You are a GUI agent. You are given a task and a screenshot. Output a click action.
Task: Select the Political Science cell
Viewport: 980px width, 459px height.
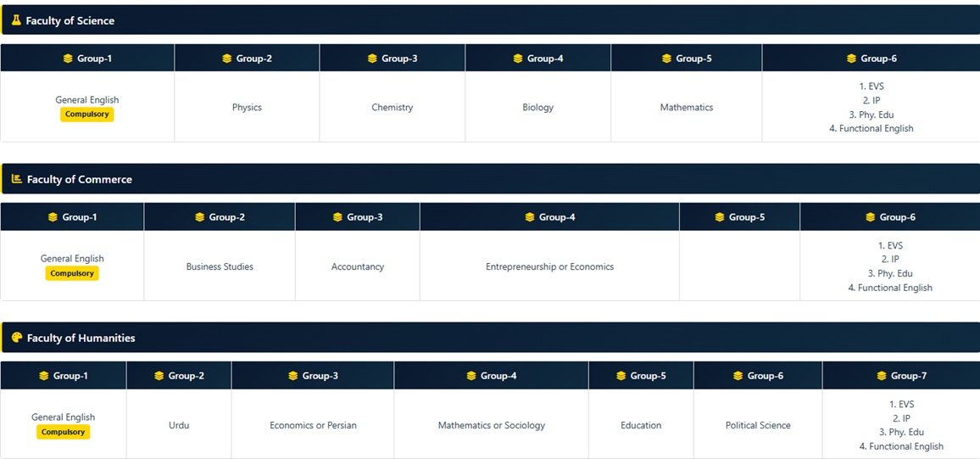758,424
